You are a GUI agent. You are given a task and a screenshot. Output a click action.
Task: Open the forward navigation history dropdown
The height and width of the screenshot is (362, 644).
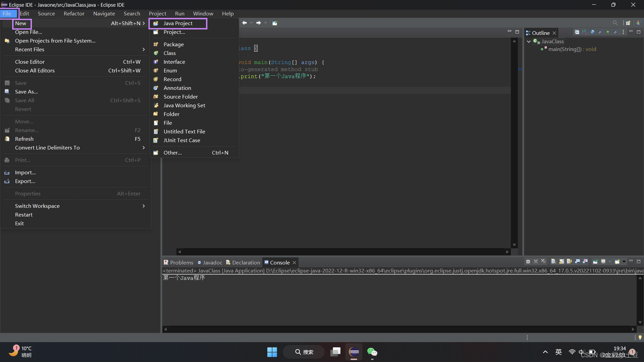(265, 23)
